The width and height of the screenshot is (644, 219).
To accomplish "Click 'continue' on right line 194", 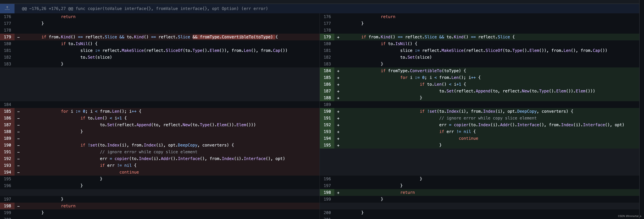I will click(468, 138).
